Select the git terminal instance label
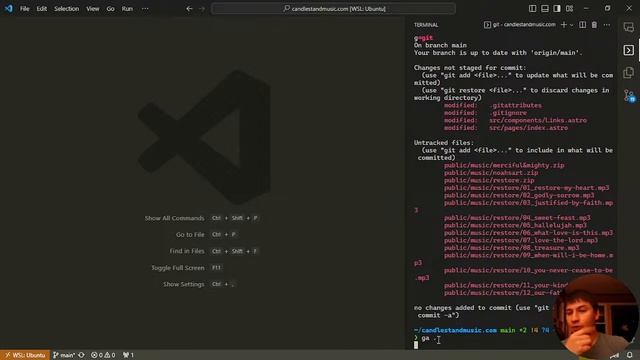The height and width of the screenshot is (360, 640). point(520,25)
